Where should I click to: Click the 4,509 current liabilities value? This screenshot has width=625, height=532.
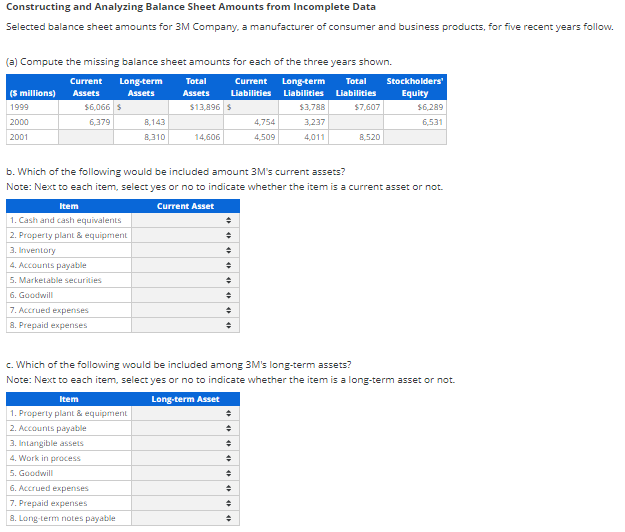click(265, 137)
